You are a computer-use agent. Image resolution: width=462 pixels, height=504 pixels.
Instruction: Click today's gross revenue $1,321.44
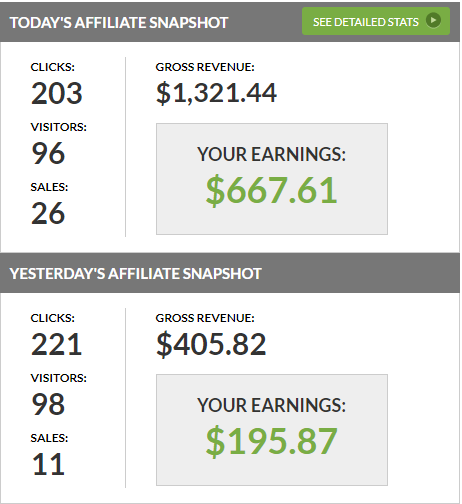[x=216, y=93]
